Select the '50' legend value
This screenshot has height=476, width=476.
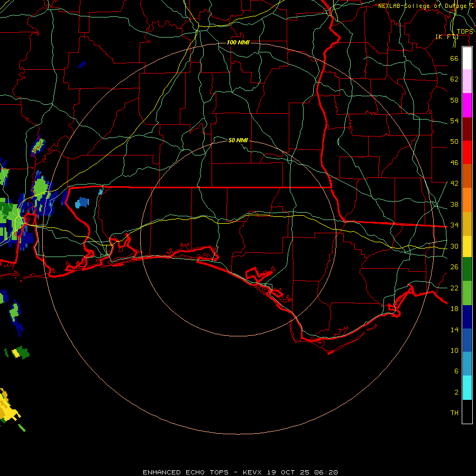click(454, 142)
